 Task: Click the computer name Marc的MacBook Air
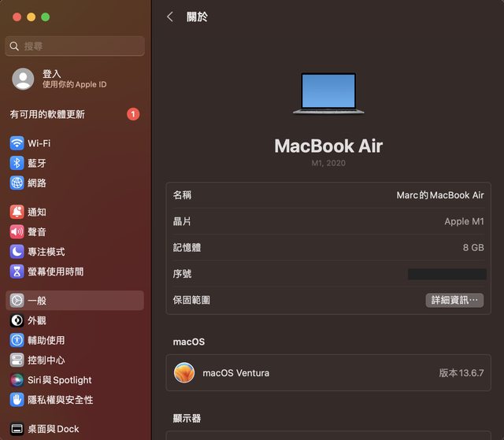(x=440, y=195)
